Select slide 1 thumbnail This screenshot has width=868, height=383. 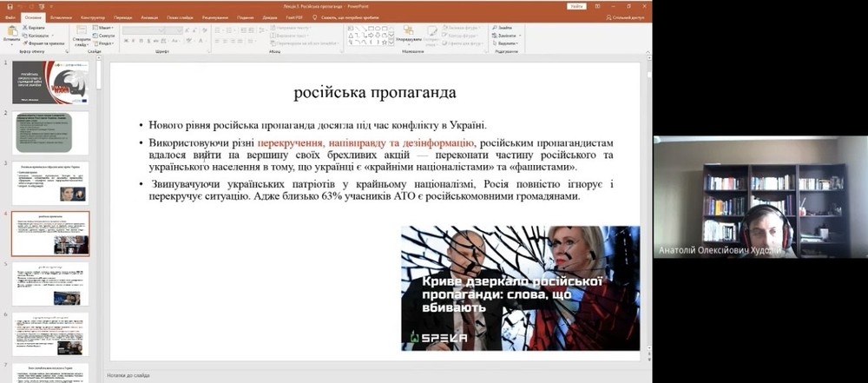50,83
